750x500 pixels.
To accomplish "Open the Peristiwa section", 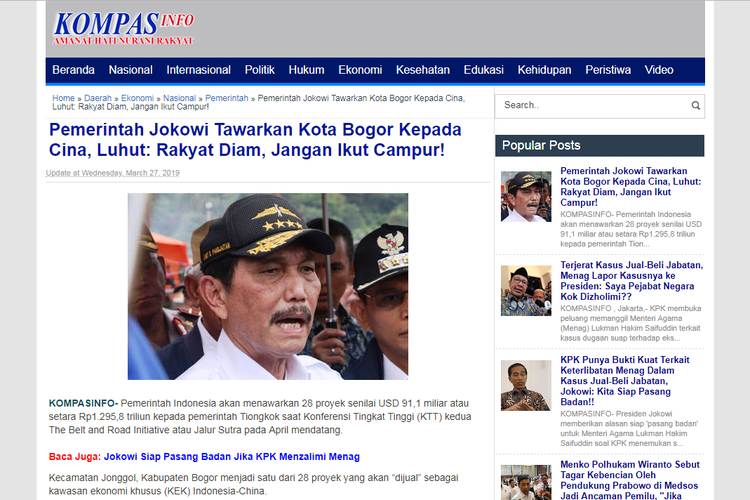I will 608,70.
